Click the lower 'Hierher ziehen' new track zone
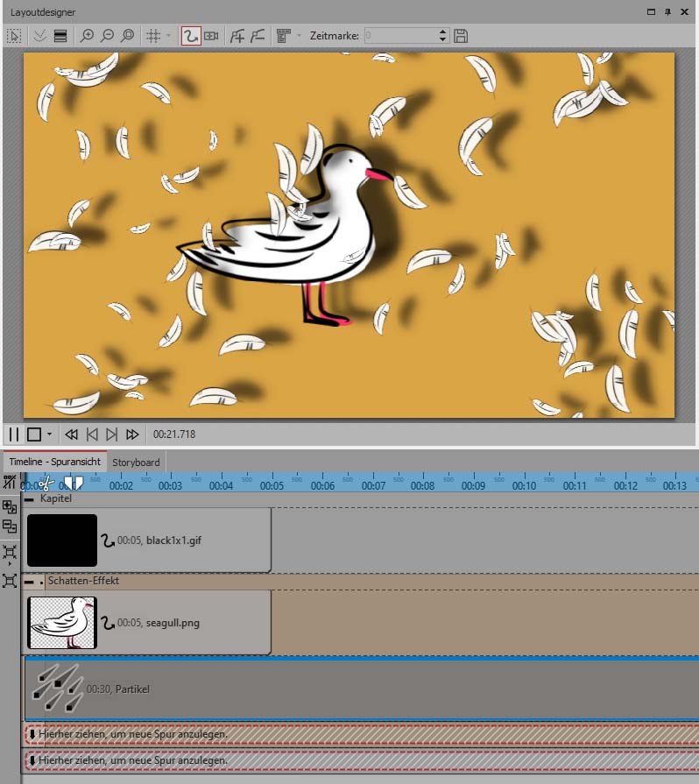The width and height of the screenshot is (699, 784). point(362,760)
